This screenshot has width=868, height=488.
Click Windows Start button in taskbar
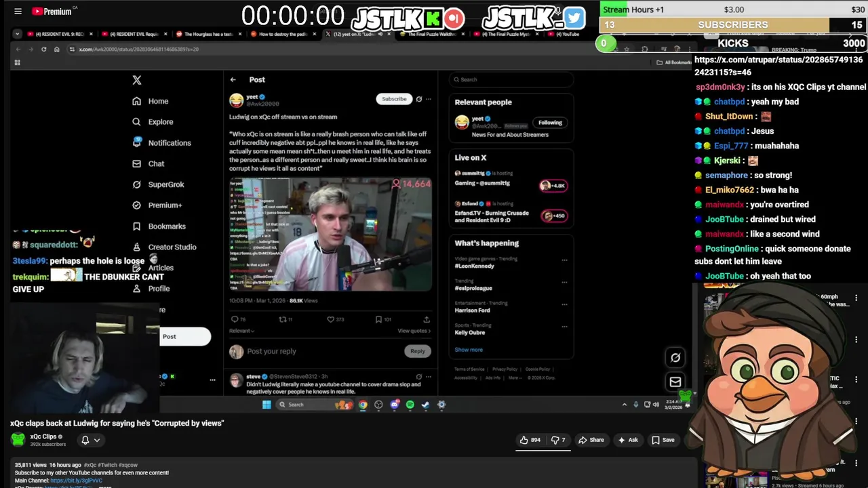click(267, 405)
